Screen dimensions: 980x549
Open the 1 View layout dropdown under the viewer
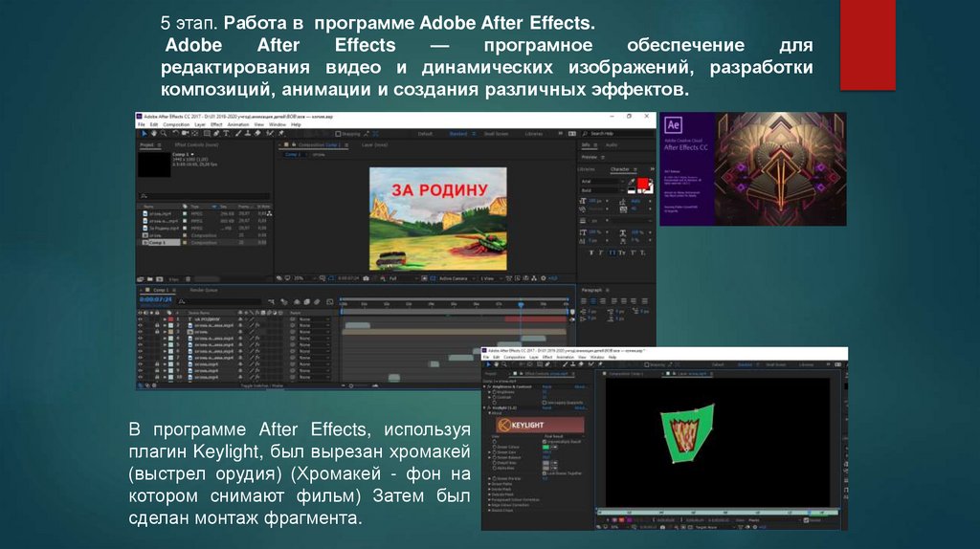pos(489,278)
